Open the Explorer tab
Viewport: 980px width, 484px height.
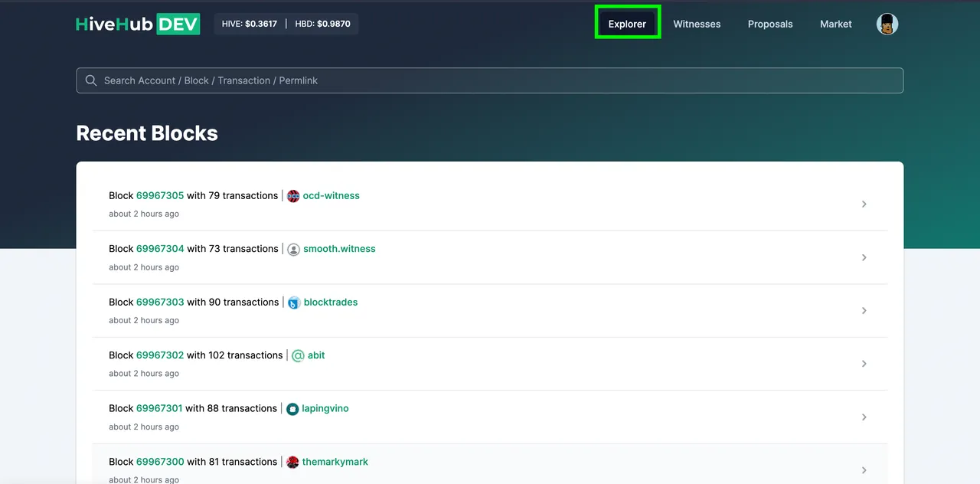coord(627,24)
